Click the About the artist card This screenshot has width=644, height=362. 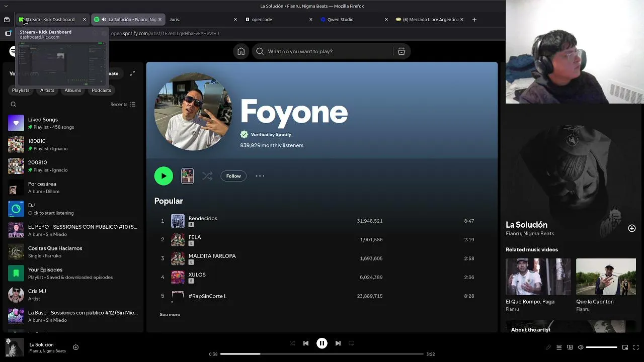tap(571, 326)
